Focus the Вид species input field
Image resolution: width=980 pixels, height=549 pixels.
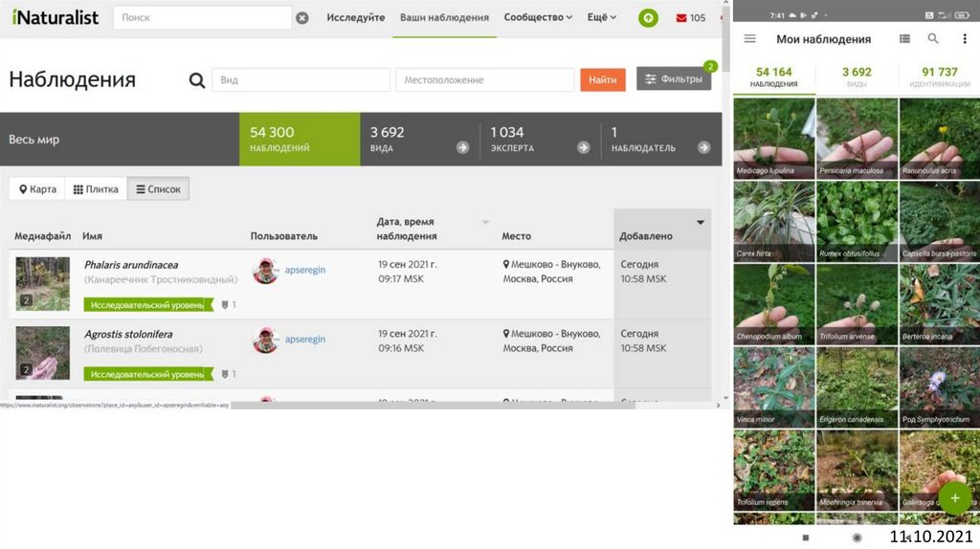click(301, 80)
